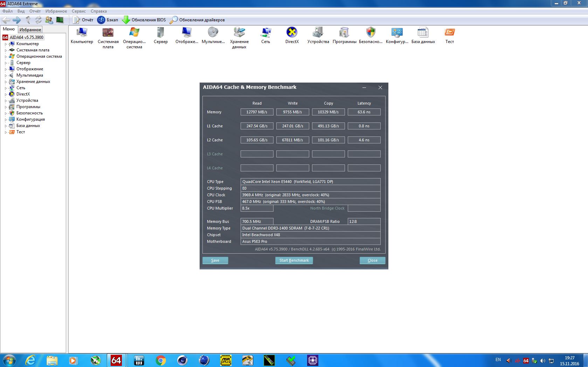
Task: Expand the Операционная система tree node
Action: (6, 57)
